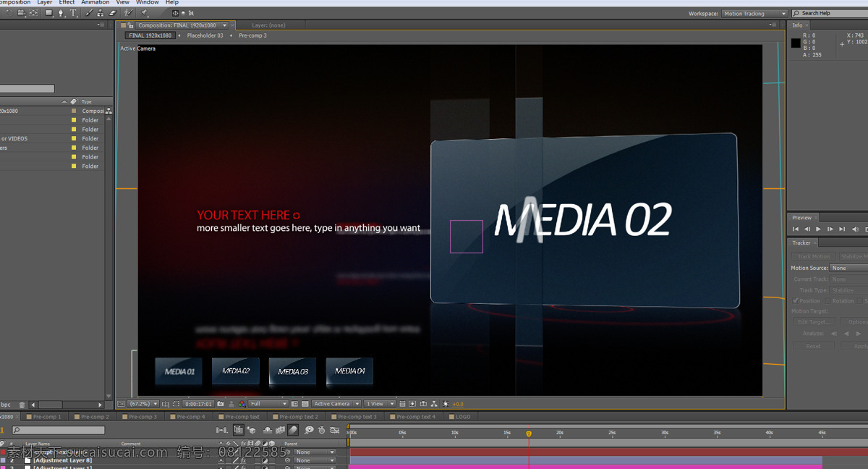Click the current time indicator in timeline ruler

[529, 434]
